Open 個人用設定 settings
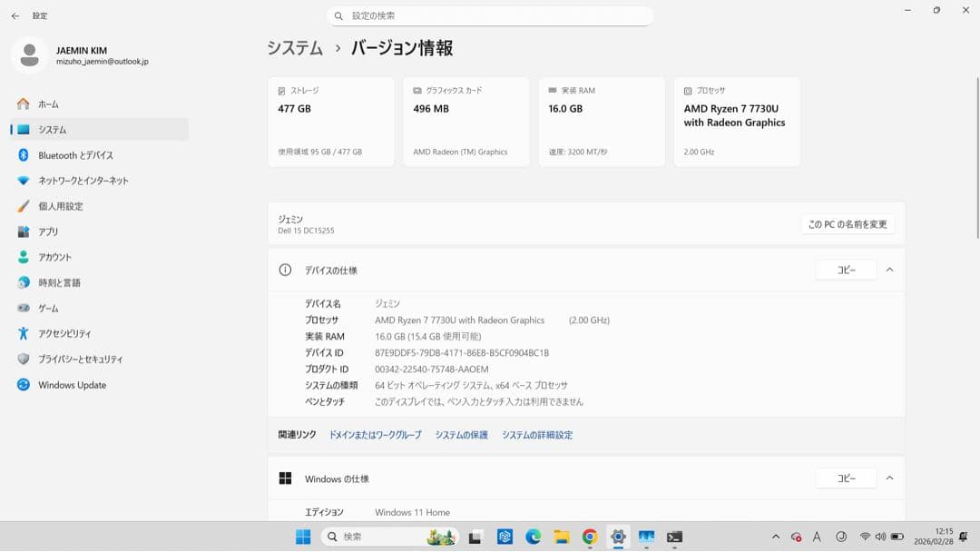Viewport: 980px width, 552px height. tap(99, 206)
